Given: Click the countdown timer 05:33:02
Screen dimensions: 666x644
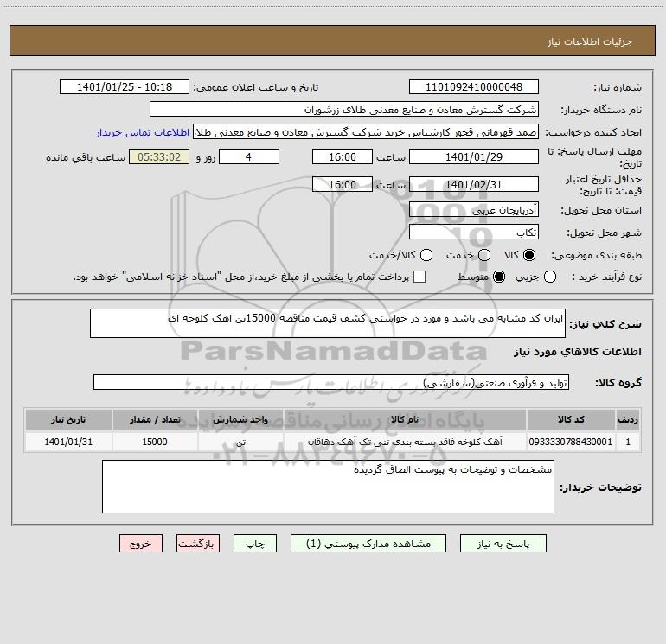Looking at the screenshot, I should click(x=159, y=156).
